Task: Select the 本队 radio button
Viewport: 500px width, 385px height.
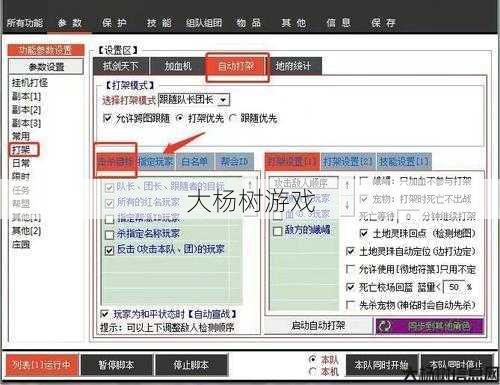Action: (x=313, y=359)
